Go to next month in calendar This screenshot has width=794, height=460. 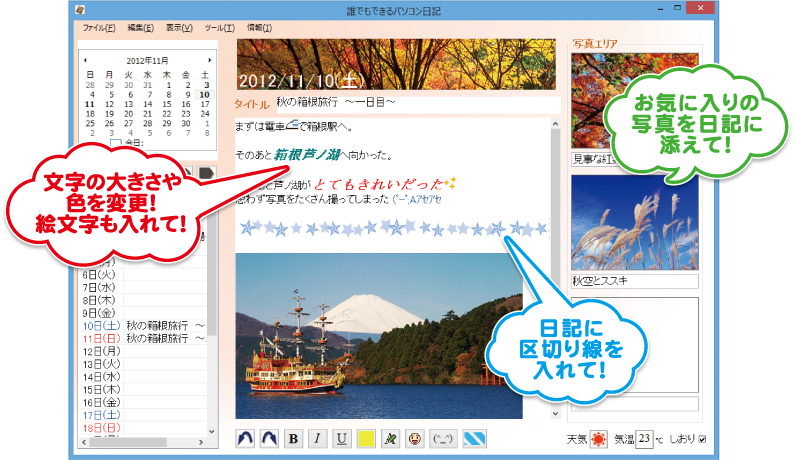pyautogui.click(x=209, y=60)
